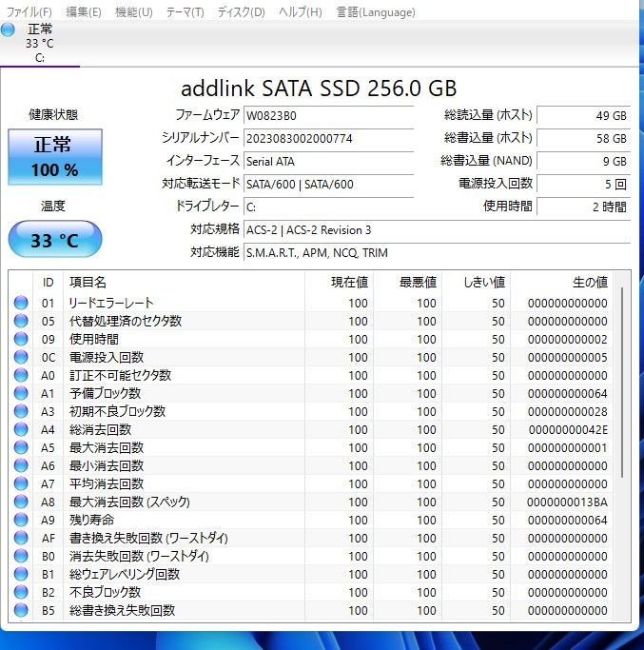Image resolution: width=644 pixels, height=650 pixels.
Task: Open the 言語(Language) menu
Action: tap(376, 12)
